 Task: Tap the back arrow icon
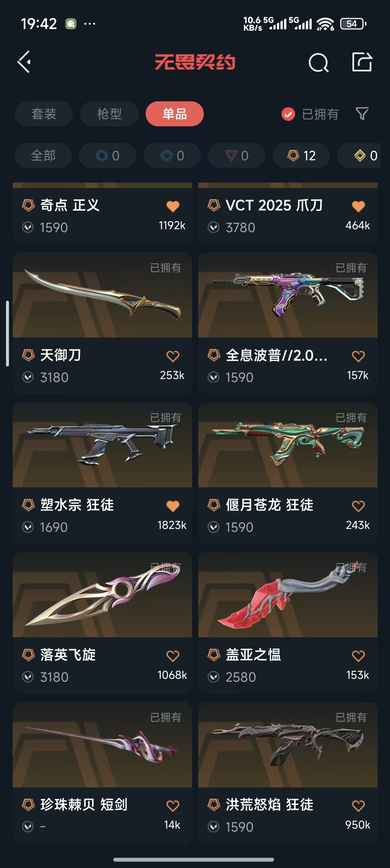24,62
